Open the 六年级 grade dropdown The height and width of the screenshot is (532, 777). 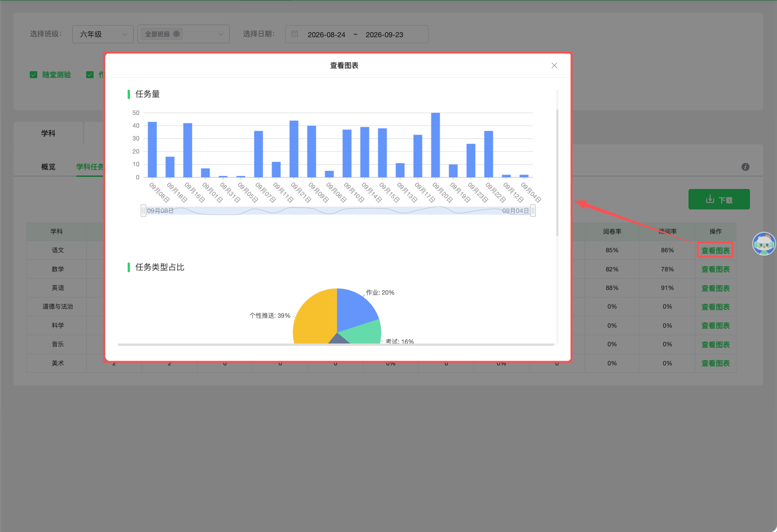coord(103,34)
